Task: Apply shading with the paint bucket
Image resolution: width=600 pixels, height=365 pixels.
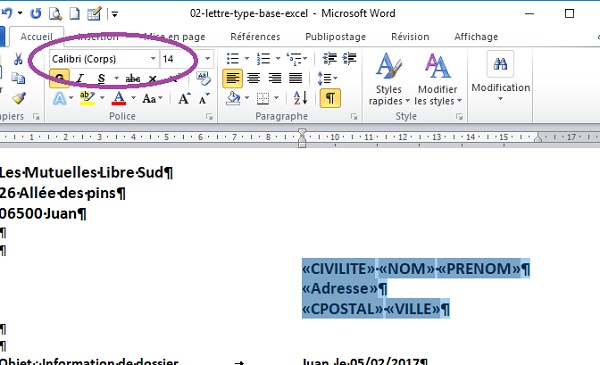Action: [233, 98]
